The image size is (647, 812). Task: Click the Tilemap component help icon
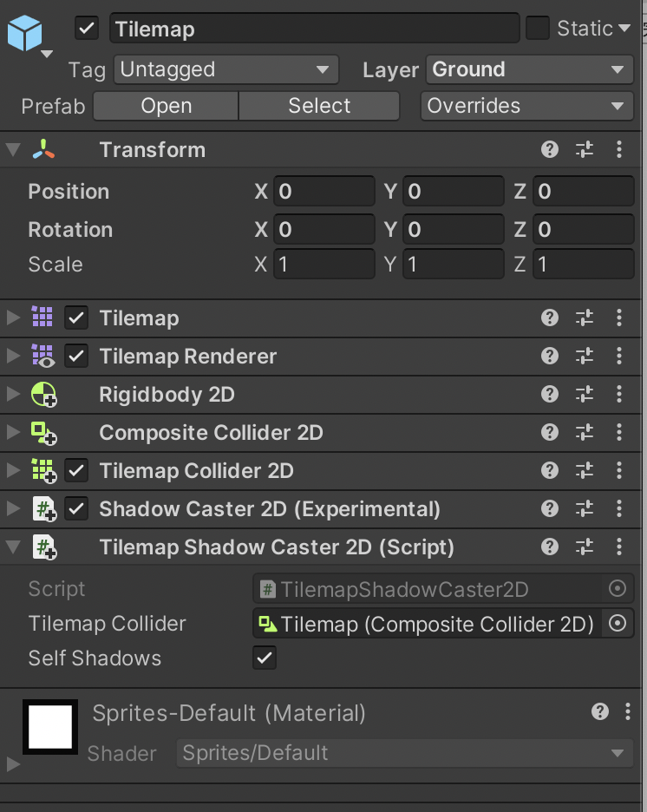pyautogui.click(x=549, y=318)
